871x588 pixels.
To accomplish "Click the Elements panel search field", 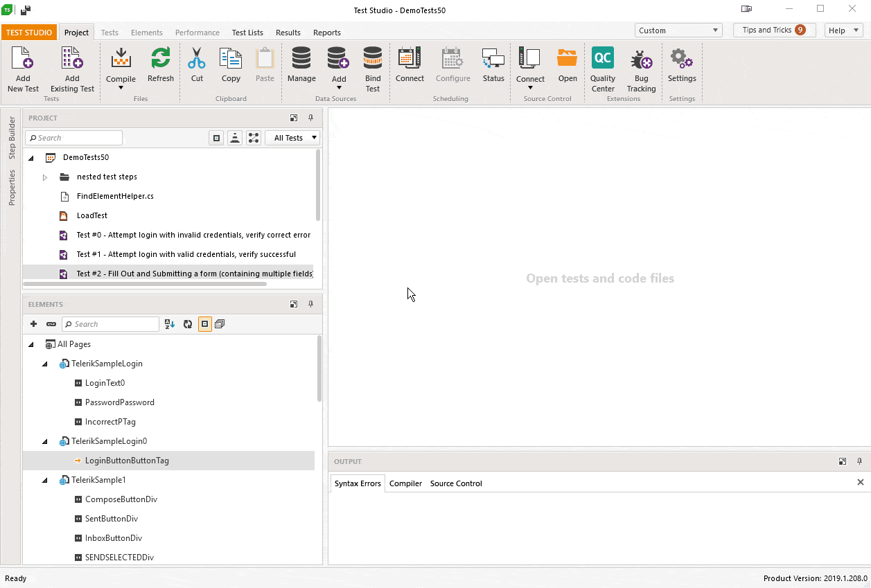I will coord(111,324).
